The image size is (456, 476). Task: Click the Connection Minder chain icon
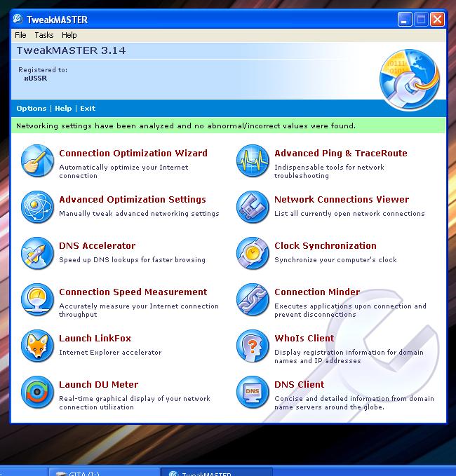[x=253, y=299]
